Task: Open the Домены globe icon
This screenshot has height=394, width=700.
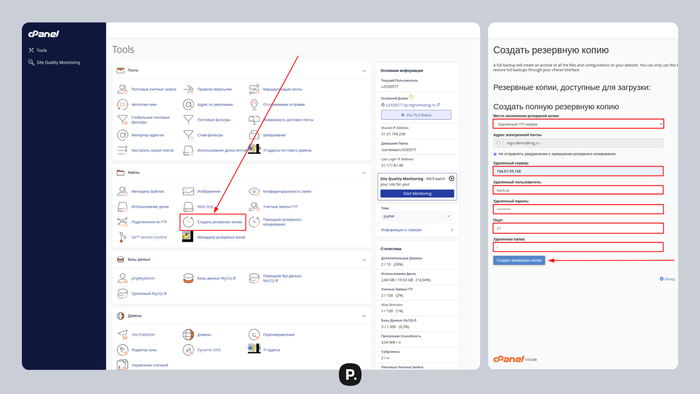Action: click(x=188, y=335)
